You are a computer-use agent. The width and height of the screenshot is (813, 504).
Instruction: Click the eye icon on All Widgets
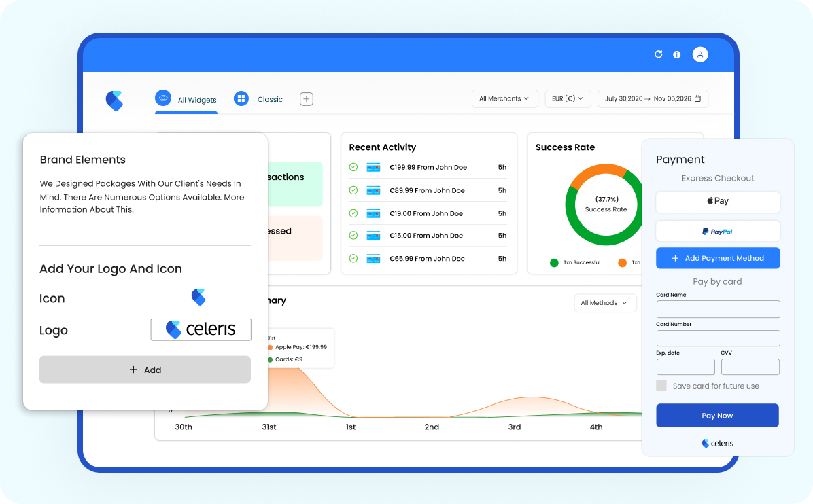163,98
